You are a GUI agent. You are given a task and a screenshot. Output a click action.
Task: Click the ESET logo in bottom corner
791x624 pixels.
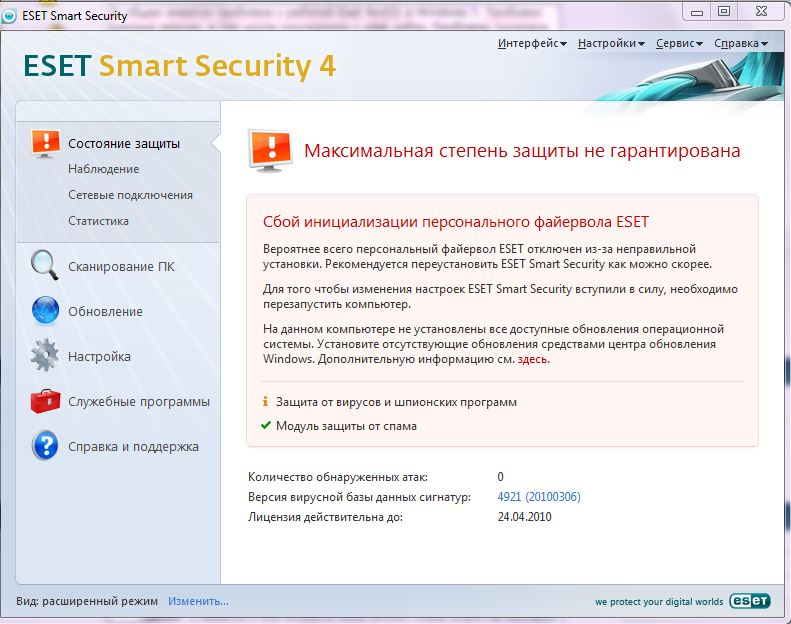click(749, 600)
